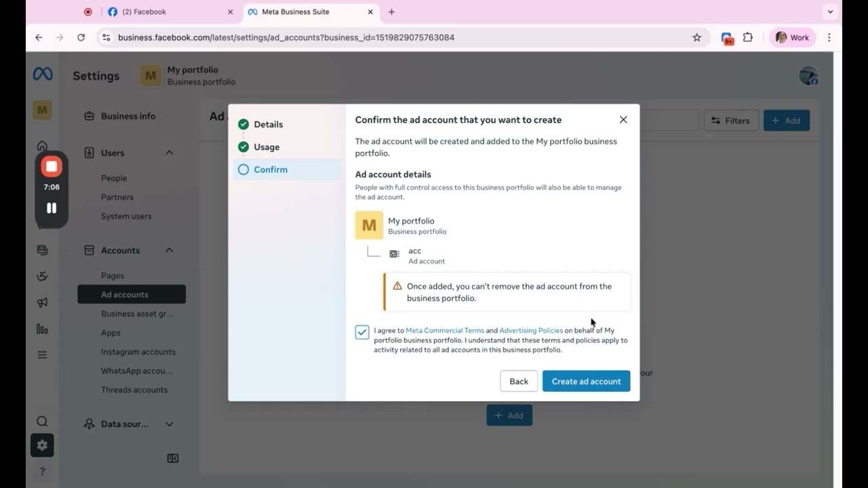This screenshot has height=488, width=868.
Task: Click the magnifier Search icon in the rail
Action: [x=42, y=422]
